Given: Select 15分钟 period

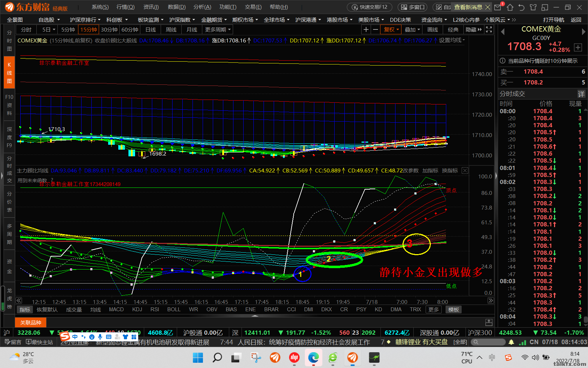Looking at the screenshot, I should tap(89, 30).
